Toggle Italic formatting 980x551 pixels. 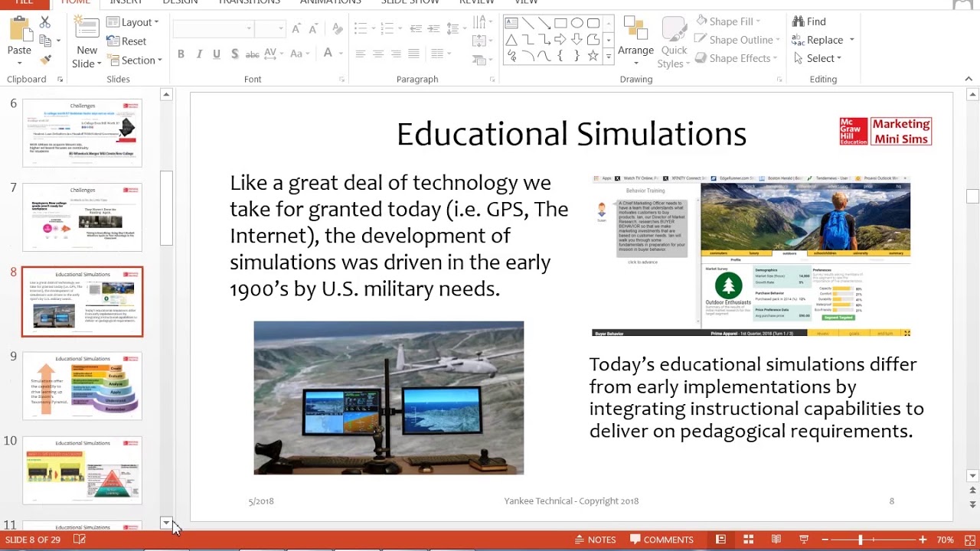(199, 54)
